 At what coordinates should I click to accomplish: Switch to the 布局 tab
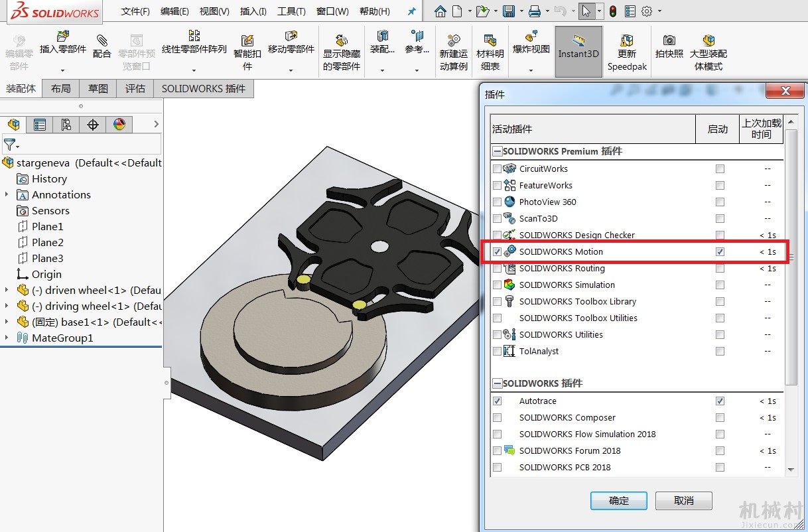pyautogui.click(x=60, y=88)
